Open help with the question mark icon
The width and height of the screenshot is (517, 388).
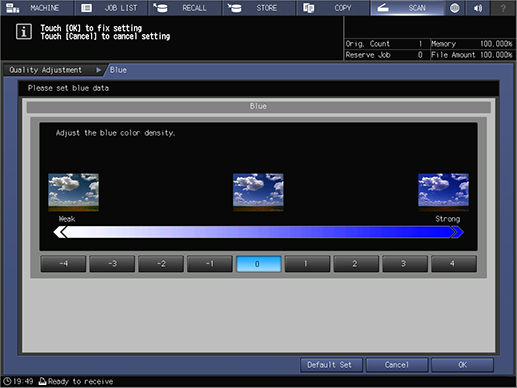[x=503, y=8]
